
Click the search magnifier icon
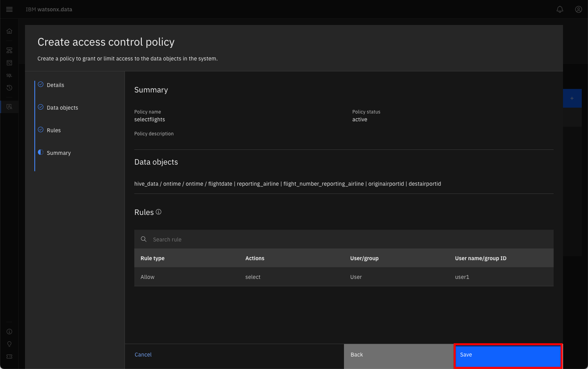tap(144, 239)
